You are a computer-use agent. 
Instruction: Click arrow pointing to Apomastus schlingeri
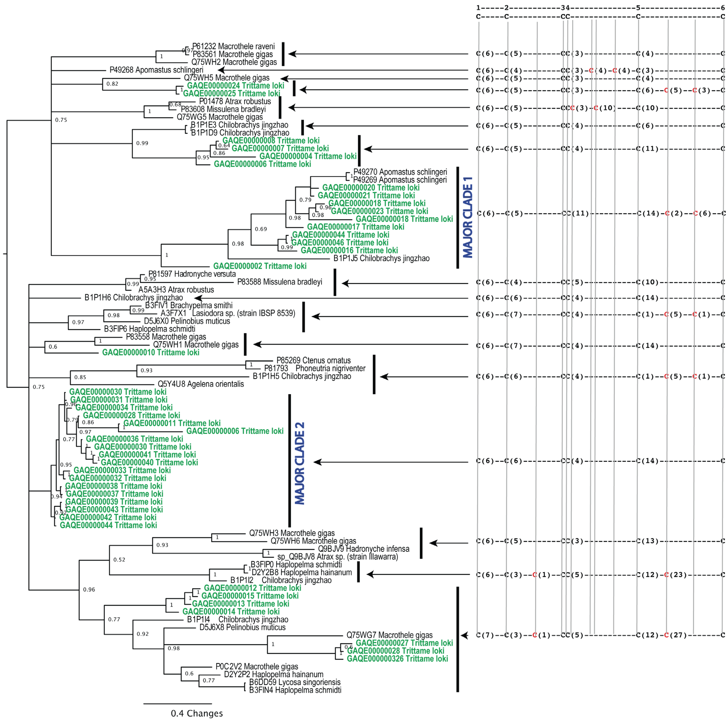pyautogui.click(x=222, y=70)
